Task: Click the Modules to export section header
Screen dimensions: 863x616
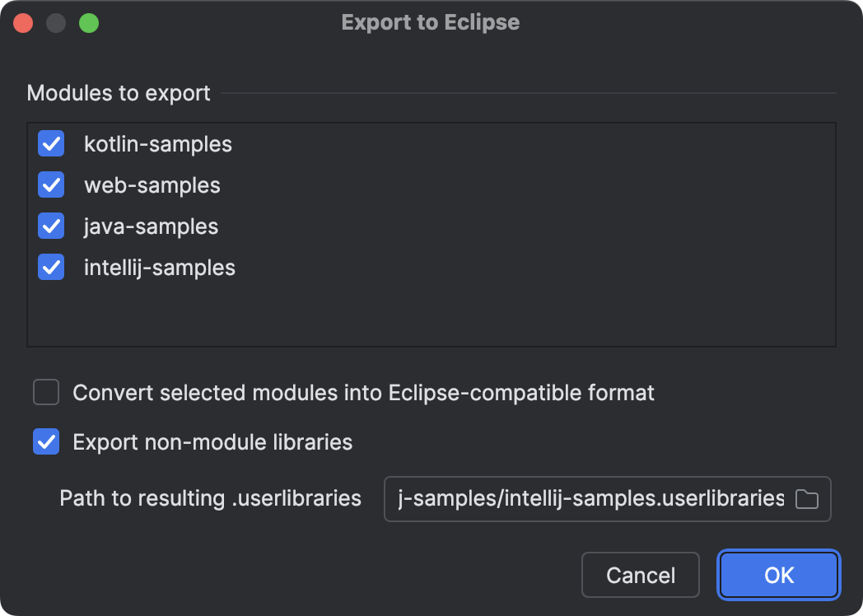Action: [x=119, y=93]
